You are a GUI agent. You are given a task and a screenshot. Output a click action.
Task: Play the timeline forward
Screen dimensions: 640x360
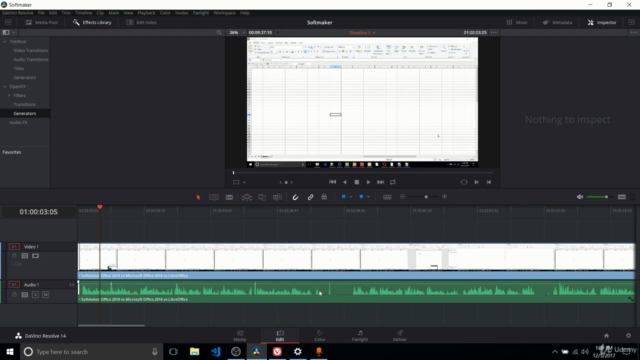pyautogui.click(x=368, y=182)
